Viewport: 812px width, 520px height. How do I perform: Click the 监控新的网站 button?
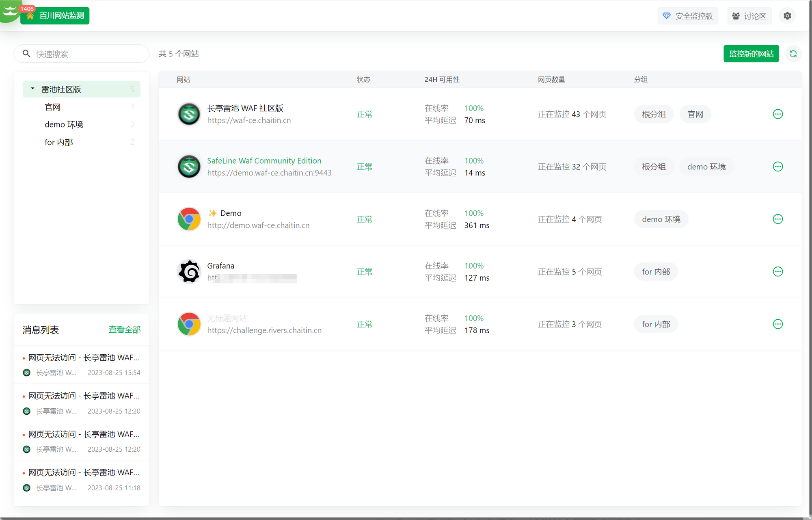(x=751, y=54)
